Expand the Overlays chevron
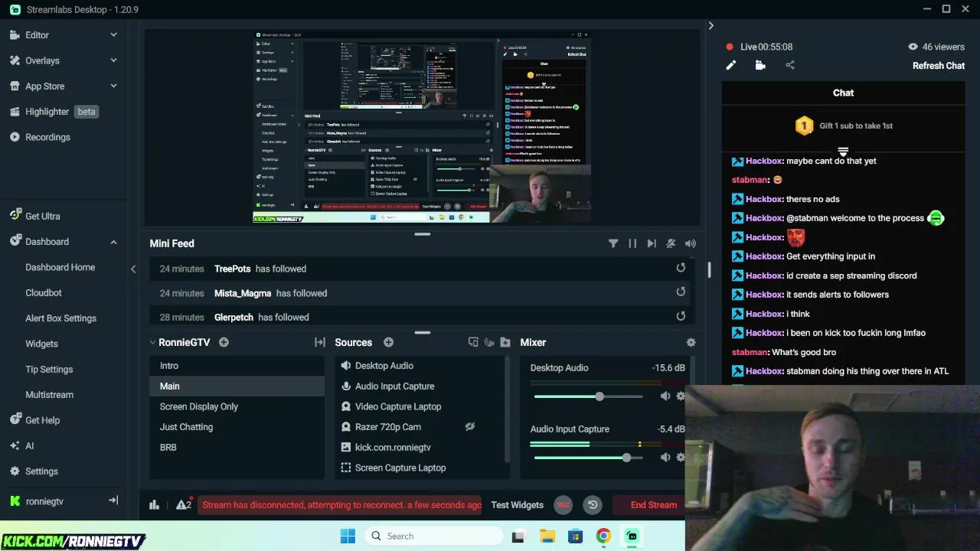This screenshot has width=980, height=551. click(113, 60)
